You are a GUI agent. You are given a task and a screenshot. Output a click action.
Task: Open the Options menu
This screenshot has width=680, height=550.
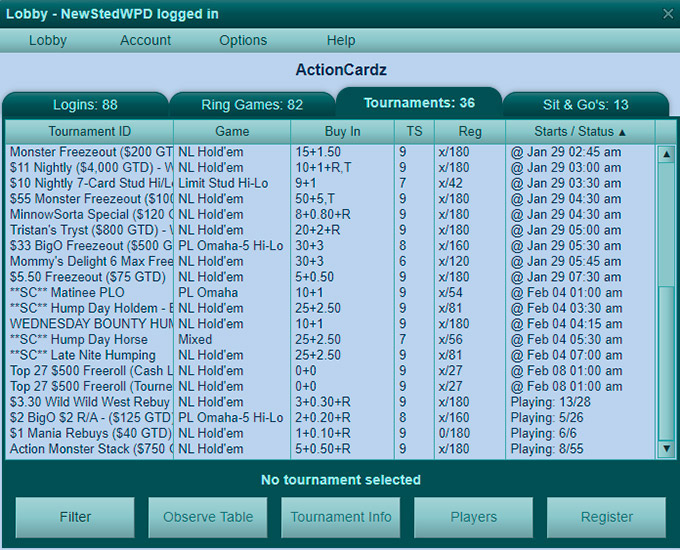243,40
